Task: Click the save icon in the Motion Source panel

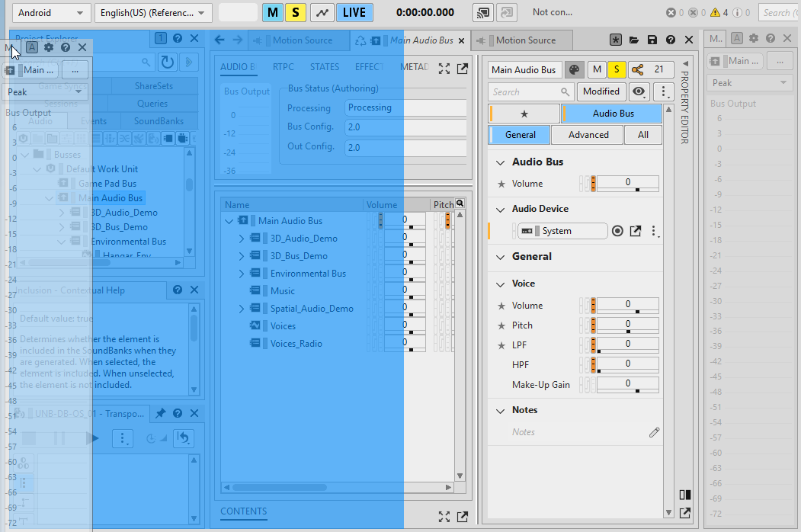Action: pyautogui.click(x=652, y=40)
